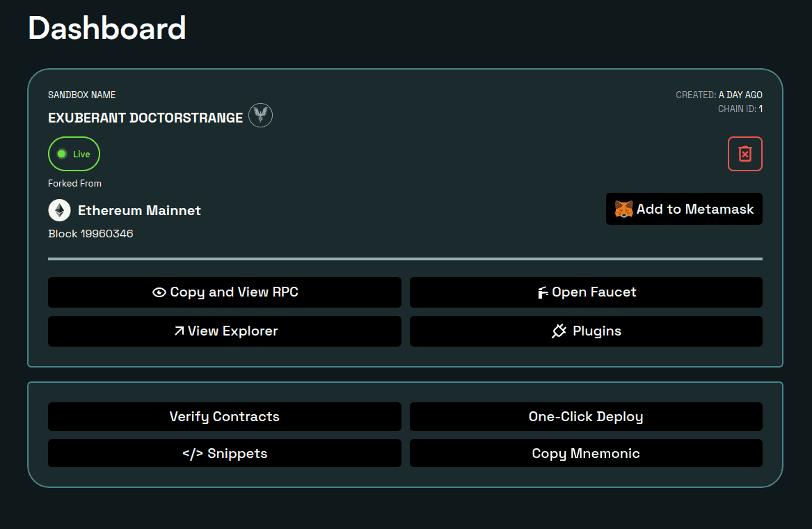Click the Ethereum diamond logo icon
This screenshot has height=529, width=812.
[60, 210]
